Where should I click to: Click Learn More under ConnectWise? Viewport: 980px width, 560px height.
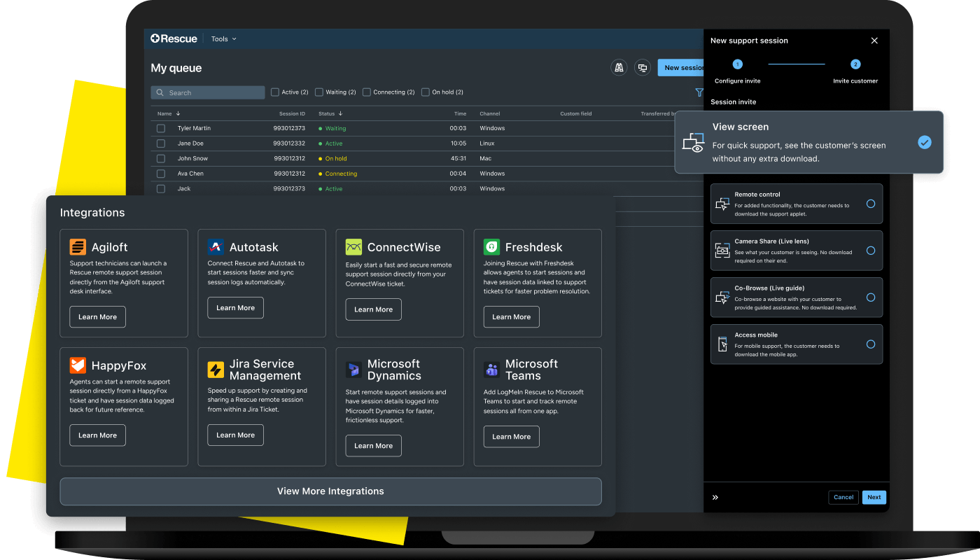tap(373, 309)
